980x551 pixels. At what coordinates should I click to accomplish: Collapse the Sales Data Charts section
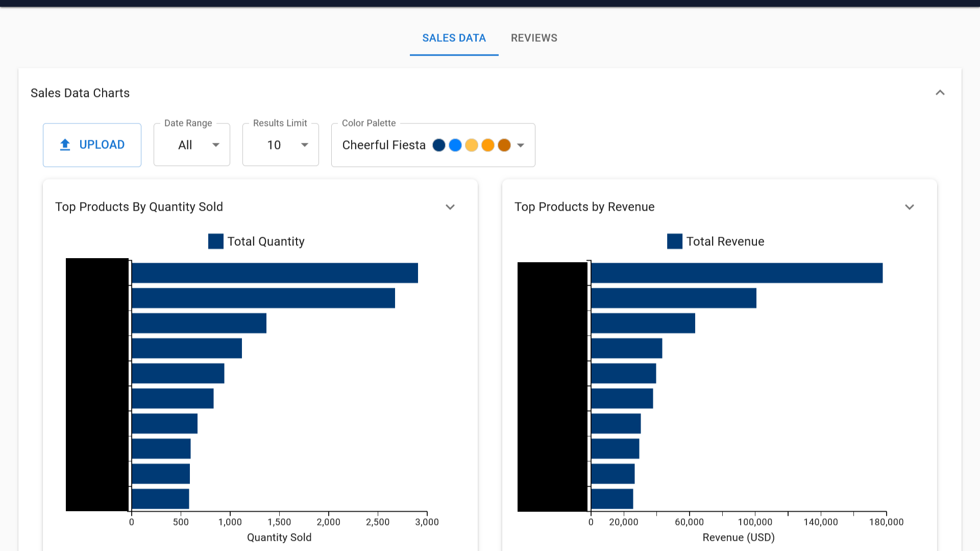[940, 93]
